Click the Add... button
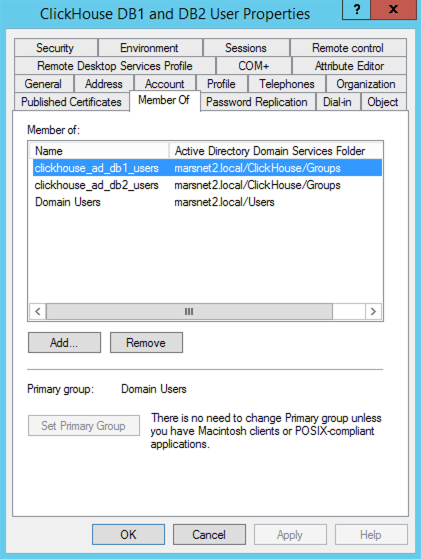 tap(65, 343)
